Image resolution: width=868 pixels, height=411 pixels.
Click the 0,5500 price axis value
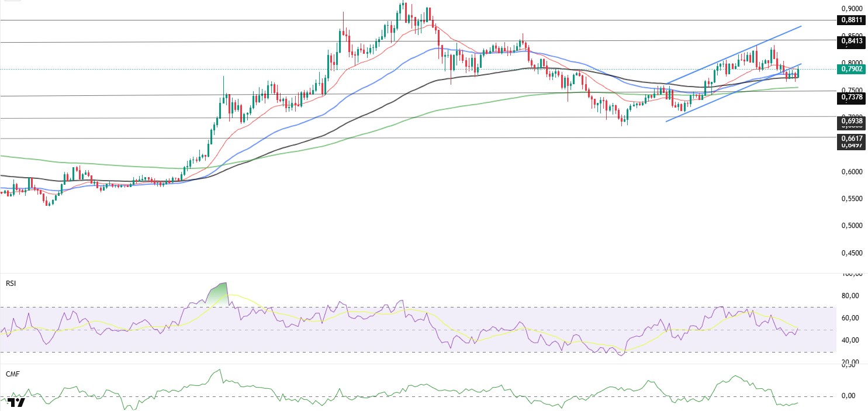click(852, 199)
